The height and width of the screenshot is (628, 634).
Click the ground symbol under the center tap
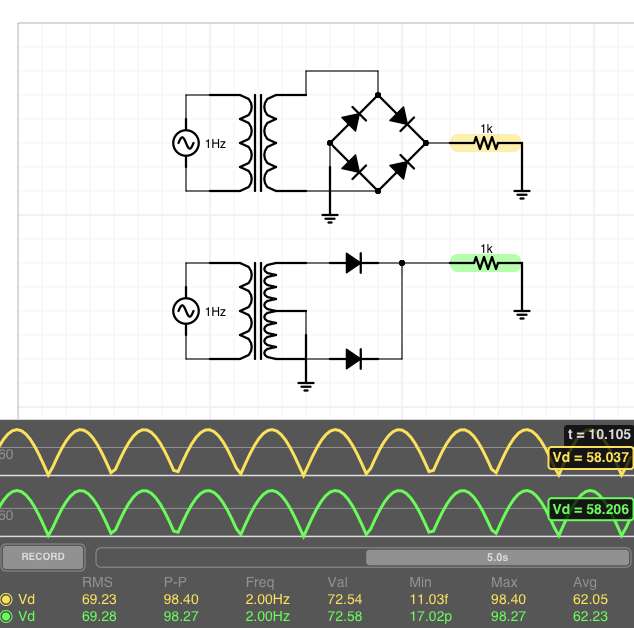(x=306, y=384)
